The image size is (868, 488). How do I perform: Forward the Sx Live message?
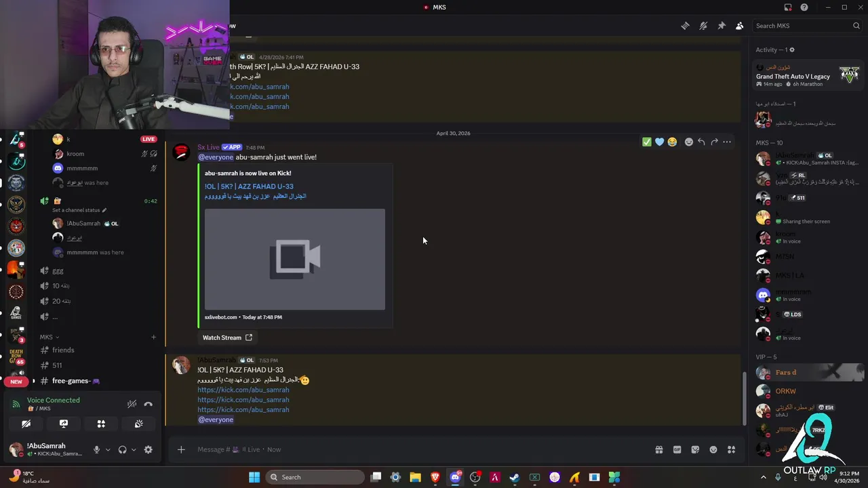[x=714, y=142]
